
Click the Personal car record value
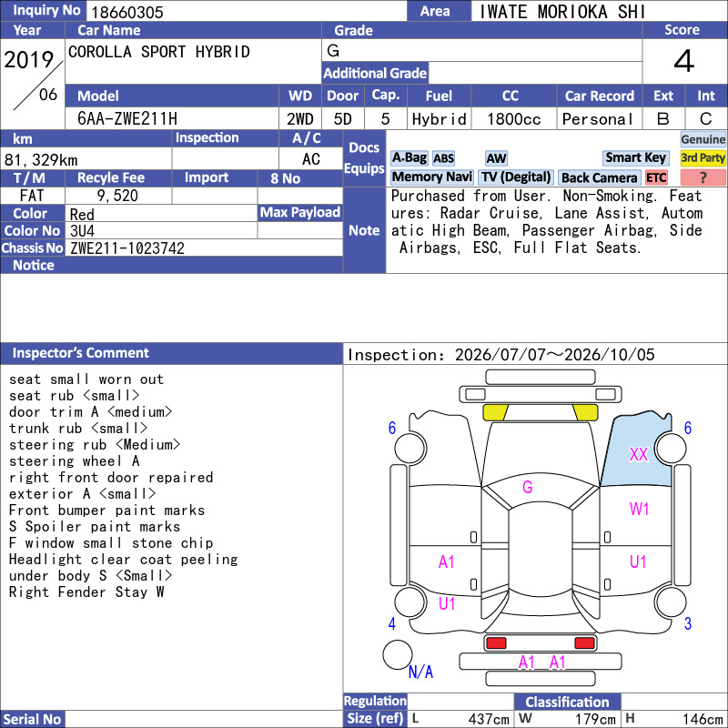click(x=598, y=119)
